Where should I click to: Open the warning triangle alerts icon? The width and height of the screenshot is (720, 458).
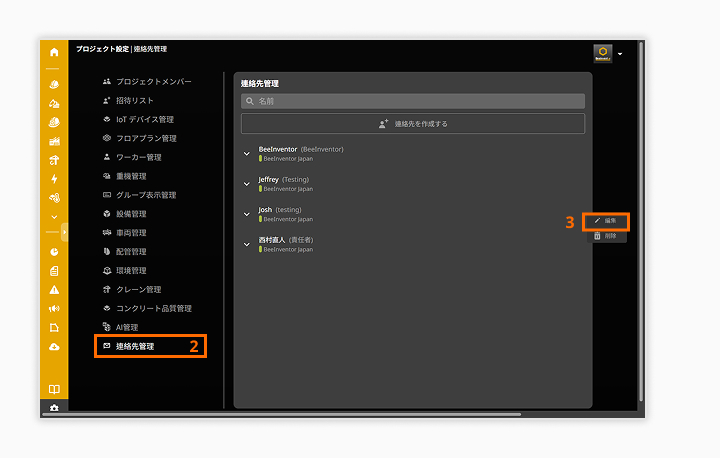(x=54, y=290)
